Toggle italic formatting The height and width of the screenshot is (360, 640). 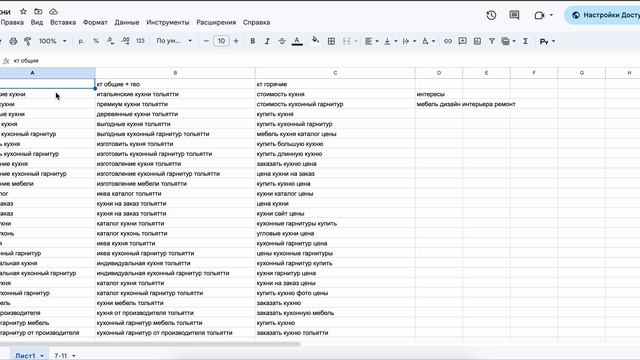[267, 41]
